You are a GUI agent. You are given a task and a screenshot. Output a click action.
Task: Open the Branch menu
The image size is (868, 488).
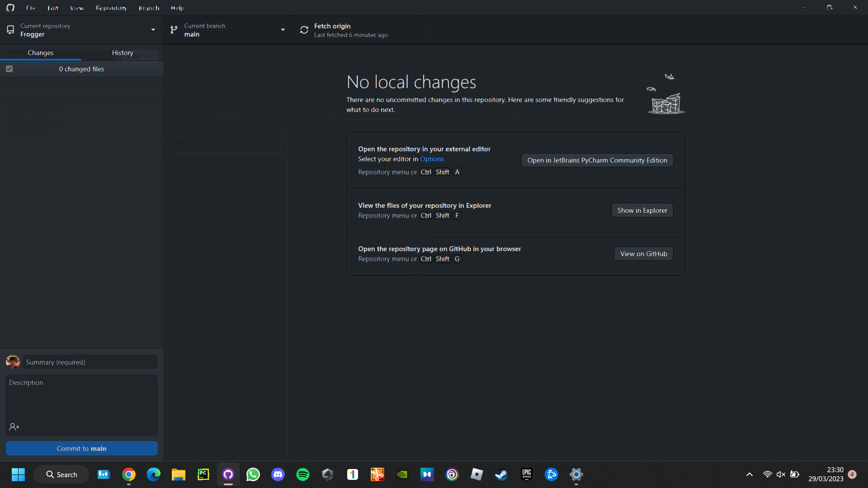148,8
